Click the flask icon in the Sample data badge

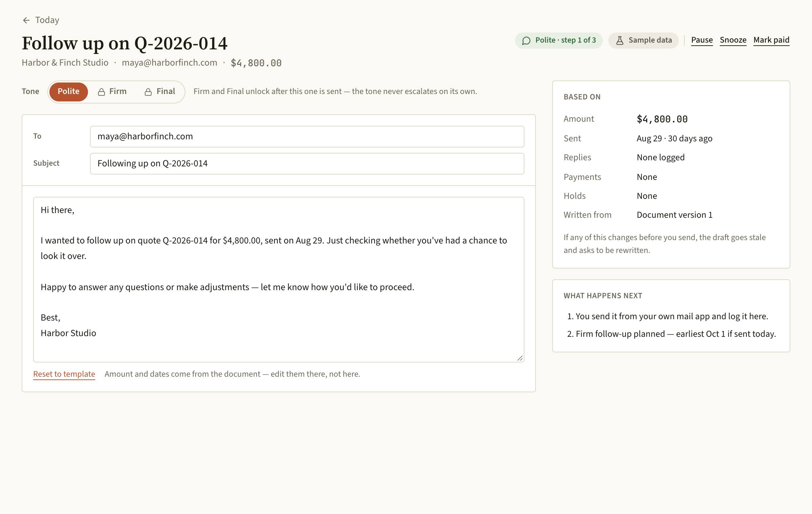(x=619, y=41)
